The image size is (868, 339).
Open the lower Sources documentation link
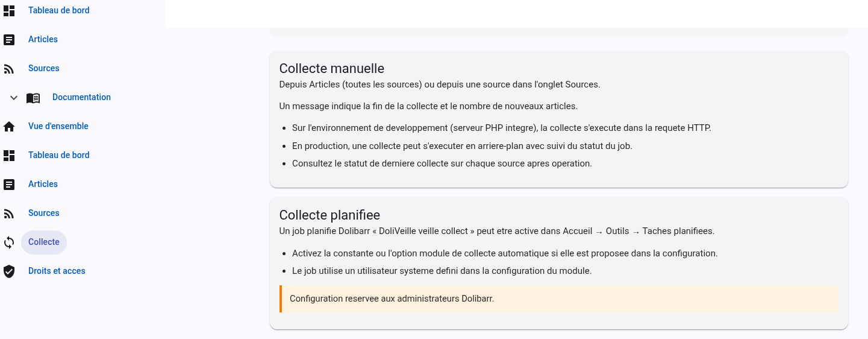[x=44, y=213]
